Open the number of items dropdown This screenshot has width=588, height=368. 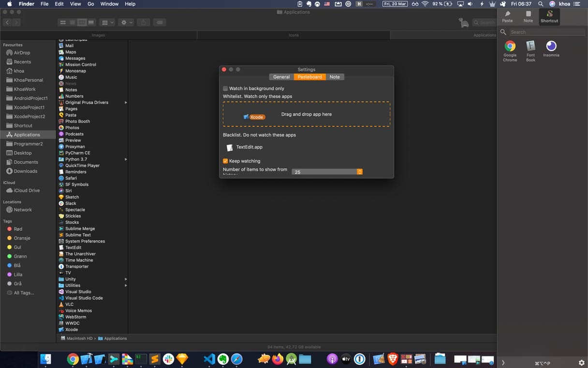click(x=360, y=172)
